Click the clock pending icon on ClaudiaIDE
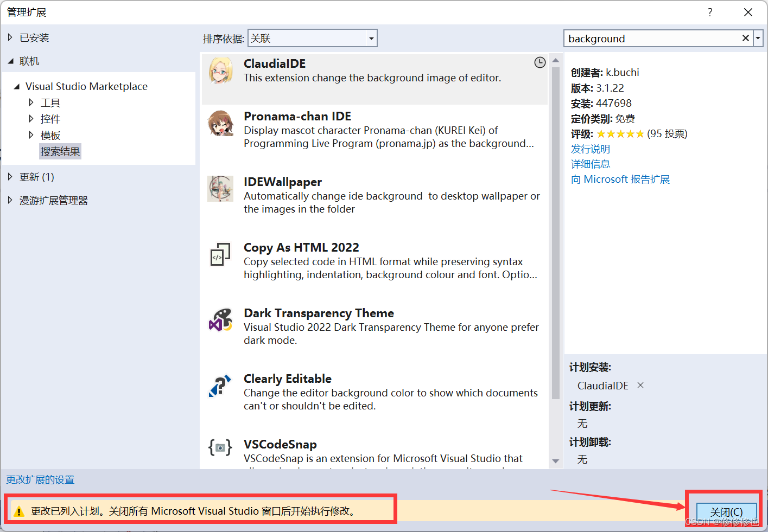This screenshot has width=768, height=532. (x=539, y=62)
